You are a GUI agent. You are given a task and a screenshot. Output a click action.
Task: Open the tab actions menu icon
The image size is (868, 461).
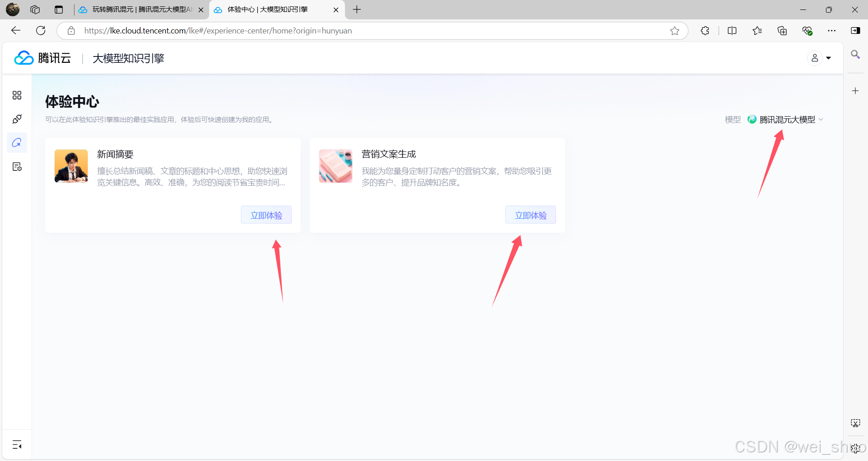point(59,9)
